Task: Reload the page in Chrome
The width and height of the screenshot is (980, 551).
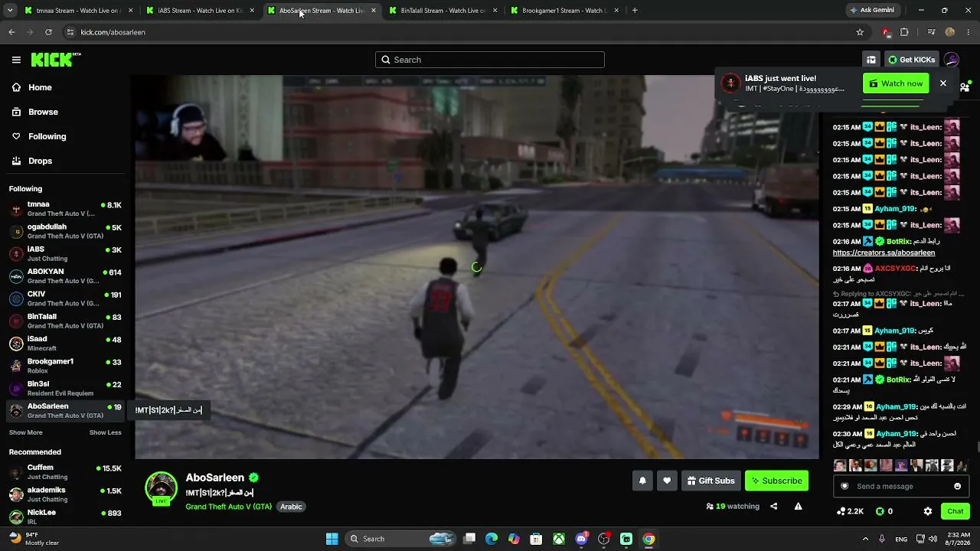Action: [x=48, y=32]
